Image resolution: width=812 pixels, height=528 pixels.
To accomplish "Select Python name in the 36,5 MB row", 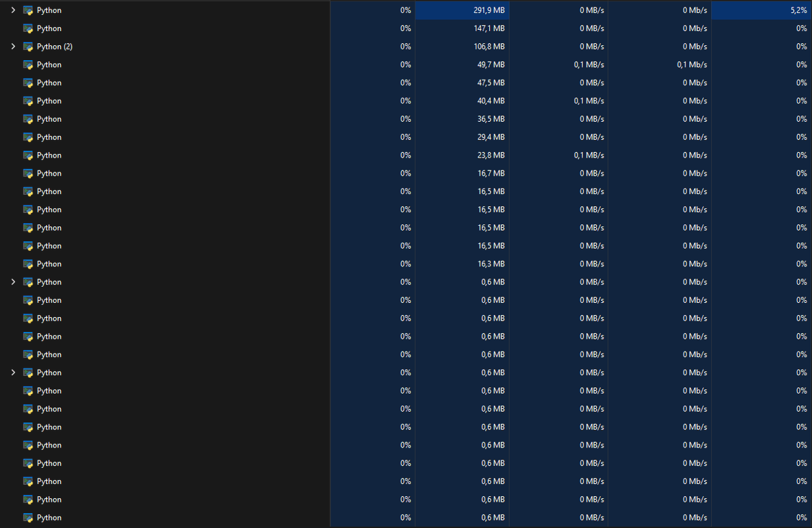I will coord(49,119).
